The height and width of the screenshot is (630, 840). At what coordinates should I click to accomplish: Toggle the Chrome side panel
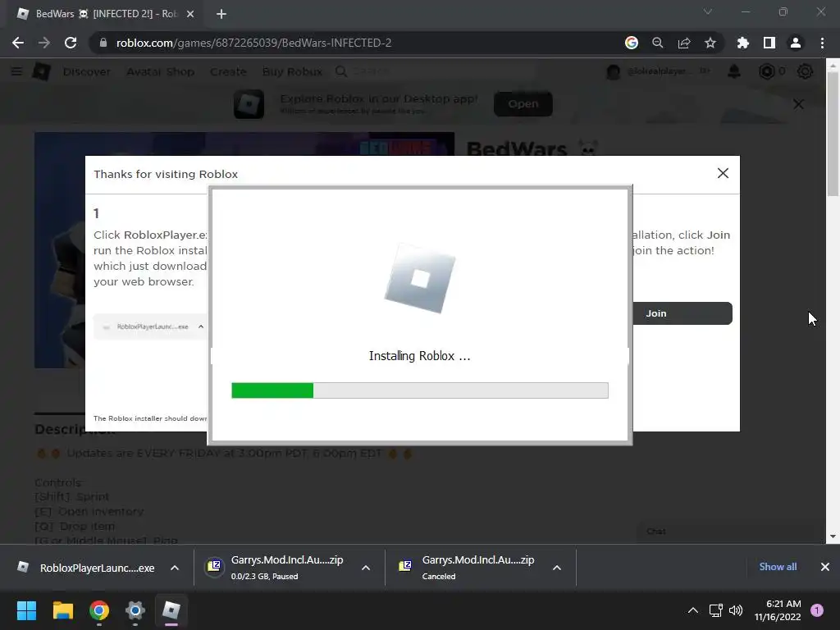click(x=769, y=43)
